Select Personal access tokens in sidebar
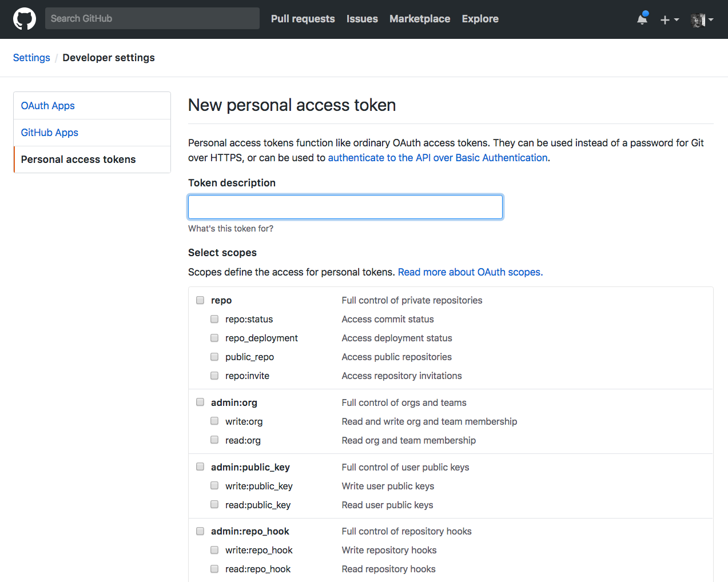This screenshot has width=728, height=582. [78, 160]
